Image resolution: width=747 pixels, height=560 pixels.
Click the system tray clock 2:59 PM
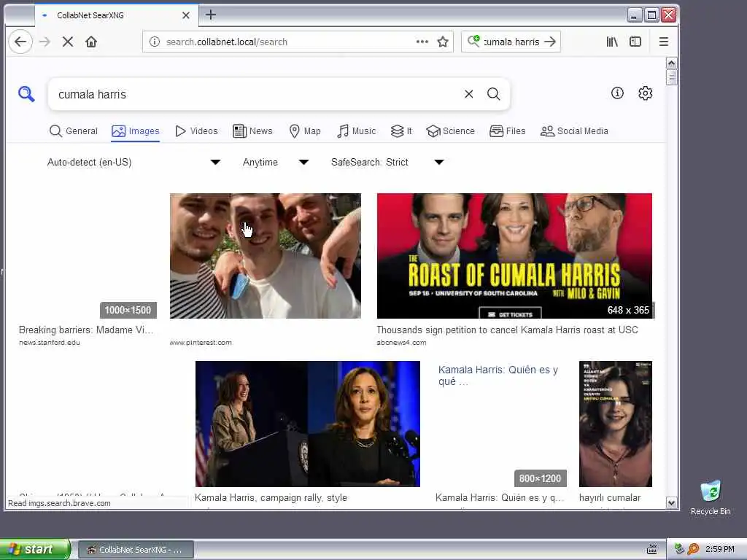coord(720,550)
